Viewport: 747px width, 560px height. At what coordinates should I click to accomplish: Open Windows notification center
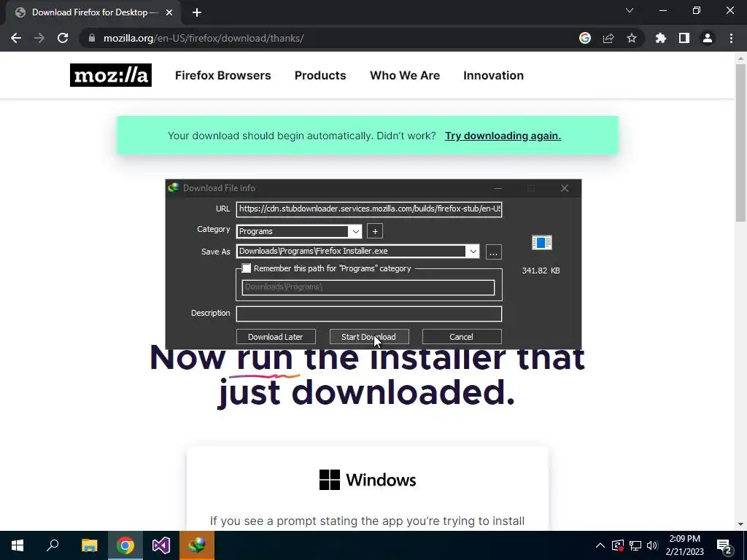(x=724, y=545)
